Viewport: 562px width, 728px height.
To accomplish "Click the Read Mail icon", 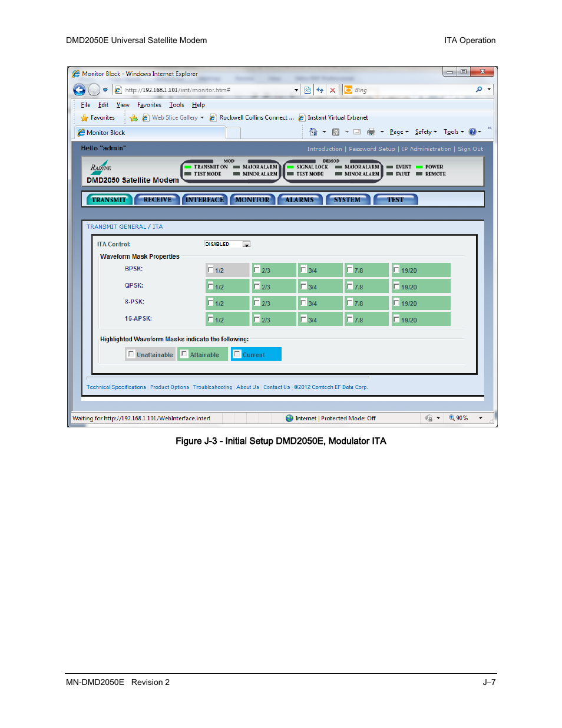I will 357,132.
